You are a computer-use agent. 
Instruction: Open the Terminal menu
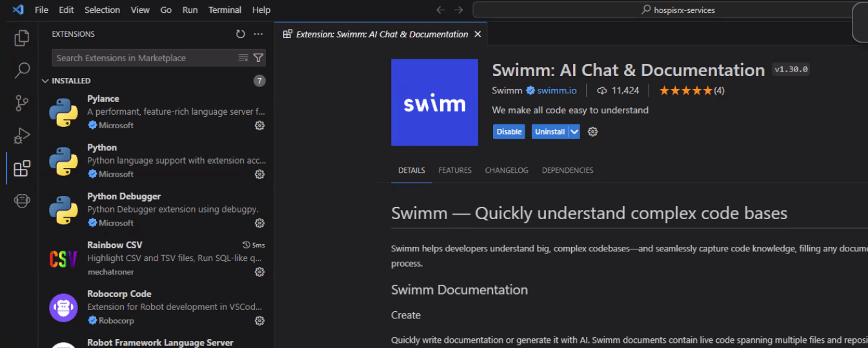pos(225,10)
